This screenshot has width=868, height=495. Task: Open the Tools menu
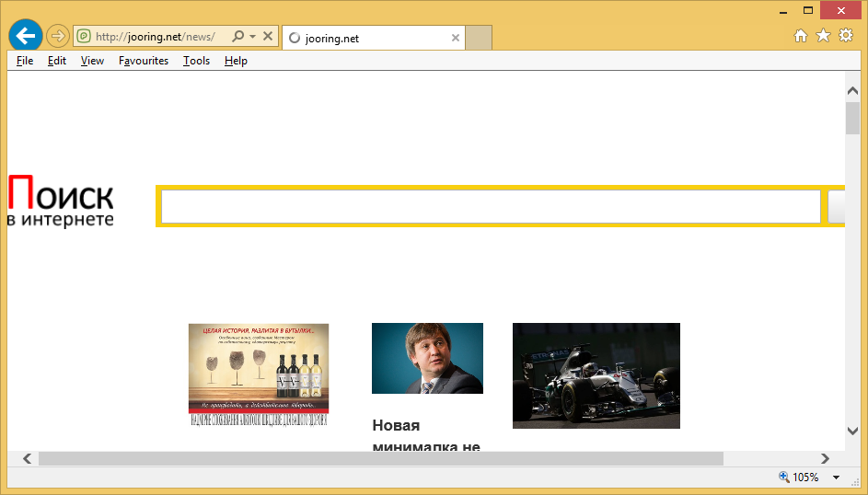[196, 61]
